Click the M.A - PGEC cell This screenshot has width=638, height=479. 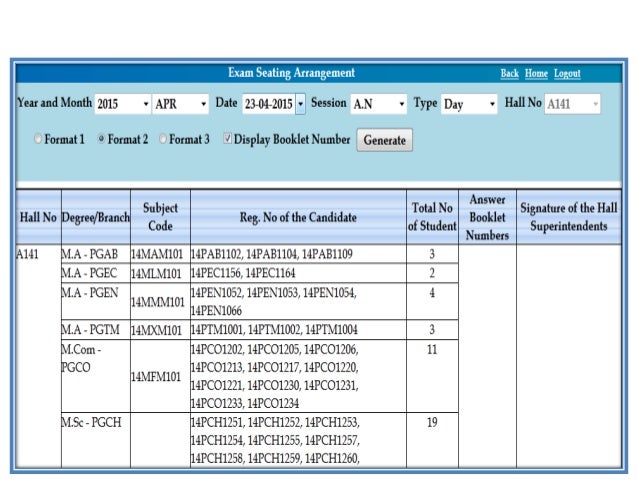pos(96,273)
